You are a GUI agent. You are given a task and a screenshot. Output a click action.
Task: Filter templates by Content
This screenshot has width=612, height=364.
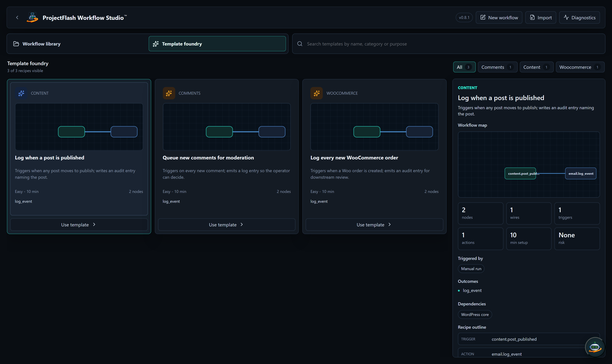click(x=537, y=67)
